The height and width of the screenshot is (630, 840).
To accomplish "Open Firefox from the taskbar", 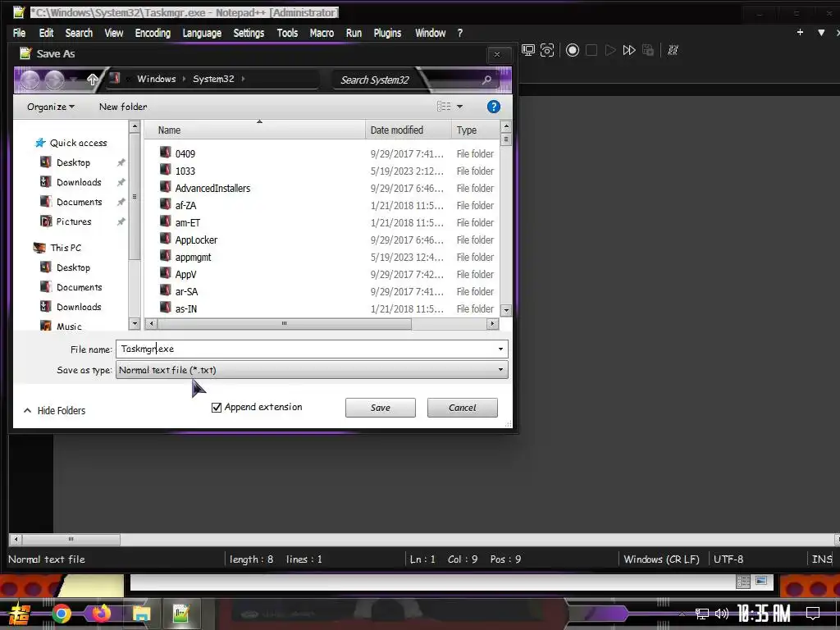I will pos(101,614).
